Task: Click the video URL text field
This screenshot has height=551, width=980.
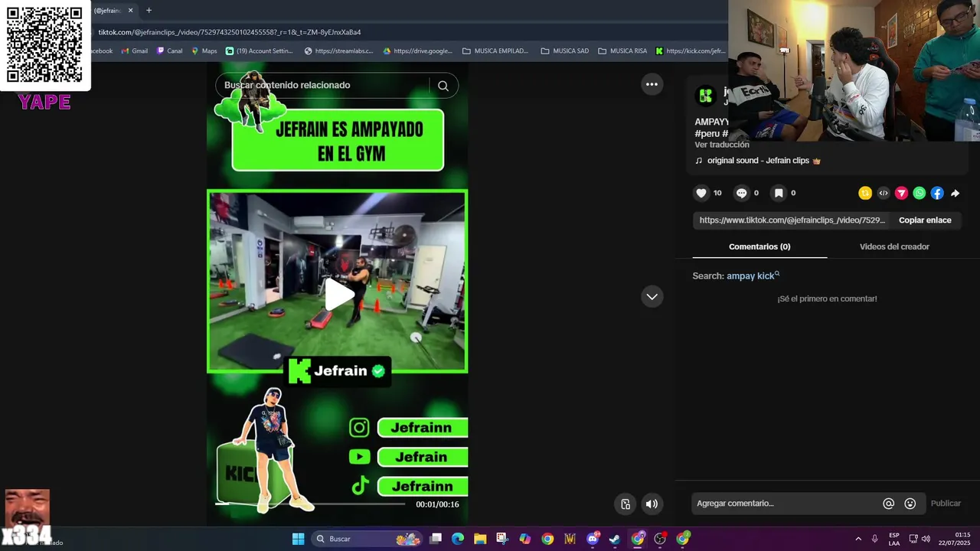Action: coord(792,220)
